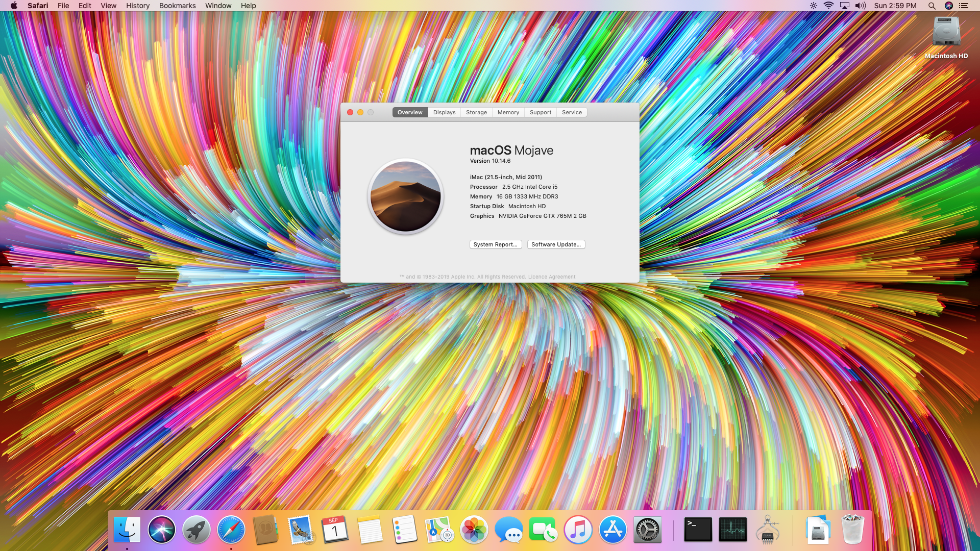Click the iMac (21.5-inch, Mid 2011) text
The image size is (980, 551).
tap(506, 177)
